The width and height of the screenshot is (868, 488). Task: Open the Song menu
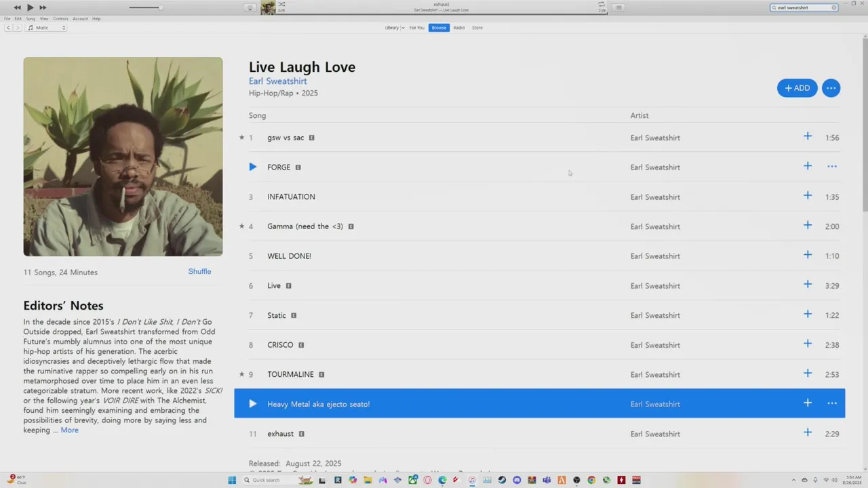click(x=31, y=18)
